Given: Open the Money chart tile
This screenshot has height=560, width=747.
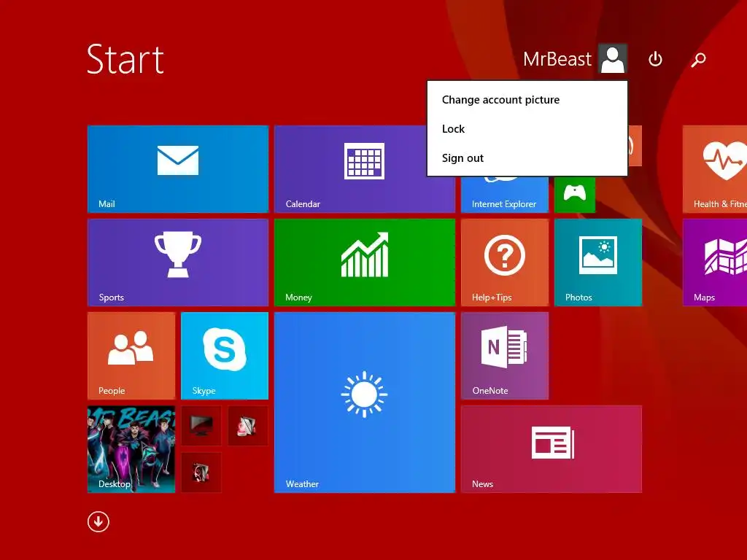Looking at the screenshot, I should pos(365,262).
